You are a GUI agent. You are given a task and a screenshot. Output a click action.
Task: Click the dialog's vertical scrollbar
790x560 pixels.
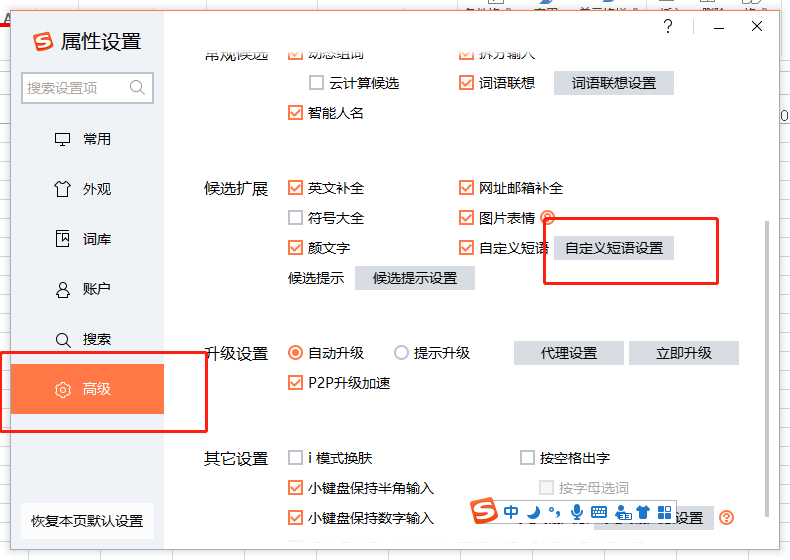[x=767, y=368]
